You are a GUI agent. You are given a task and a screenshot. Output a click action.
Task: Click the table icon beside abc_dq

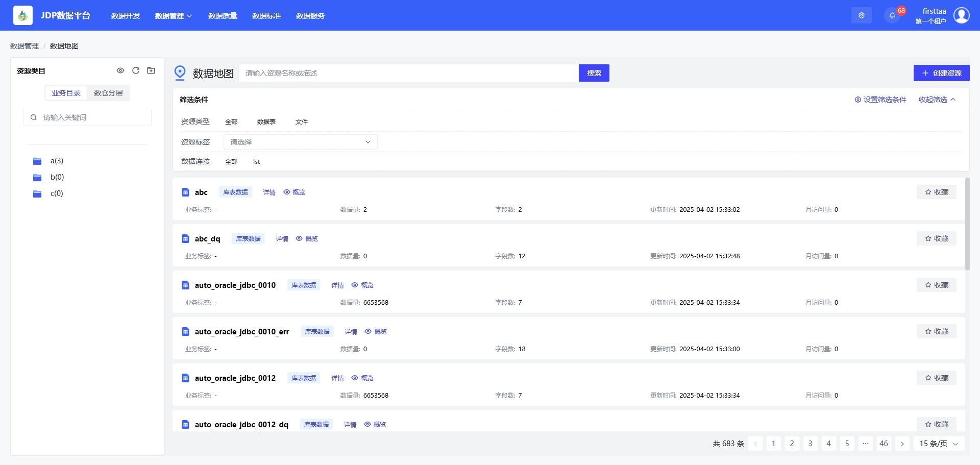coord(186,239)
